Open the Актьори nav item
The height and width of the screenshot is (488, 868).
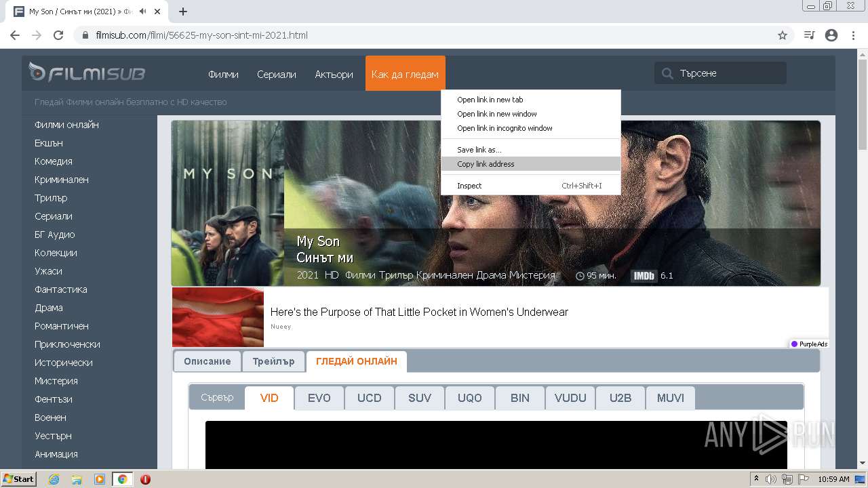point(334,74)
